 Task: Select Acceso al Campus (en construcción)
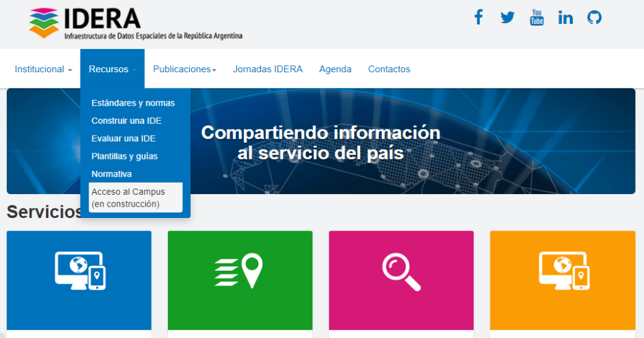(x=136, y=198)
